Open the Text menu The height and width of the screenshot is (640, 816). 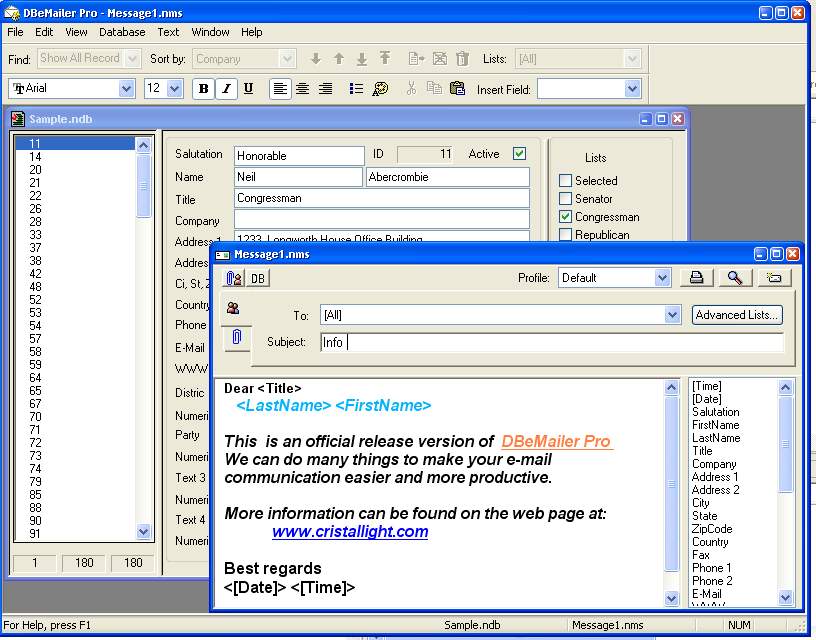click(168, 32)
